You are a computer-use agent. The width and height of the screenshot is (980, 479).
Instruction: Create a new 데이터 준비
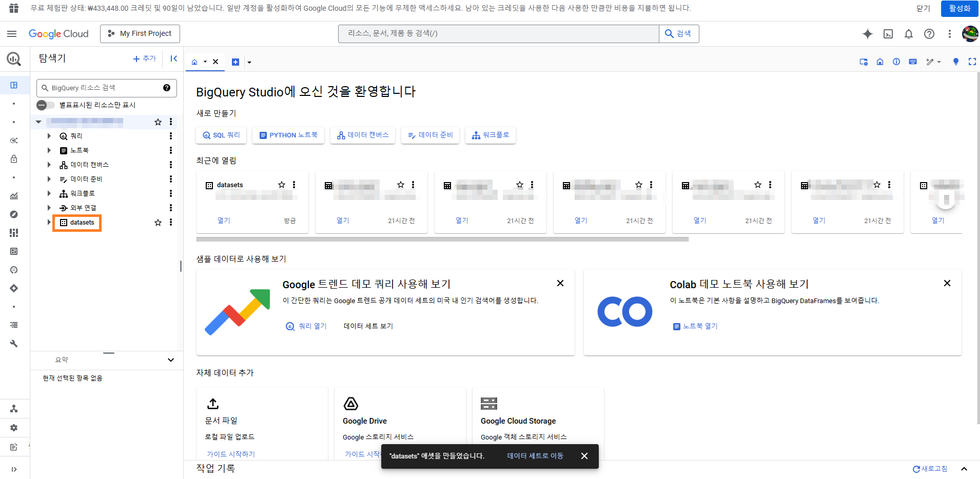pyautogui.click(x=430, y=135)
